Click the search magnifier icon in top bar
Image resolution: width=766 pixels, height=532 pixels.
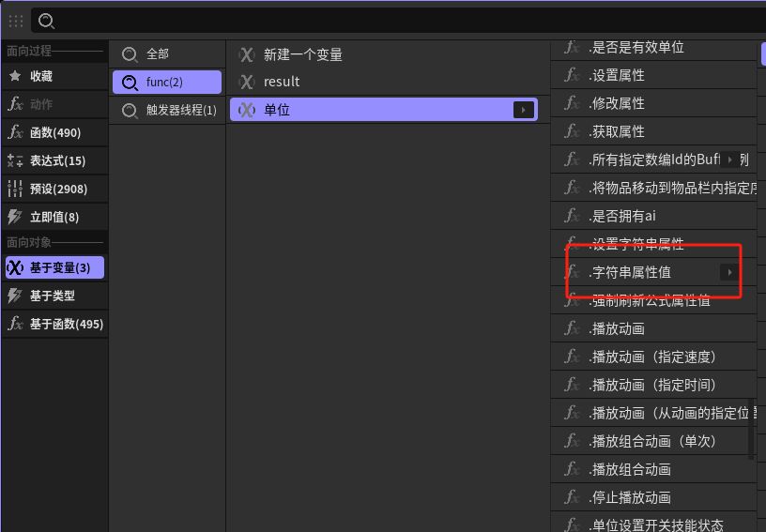[46, 21]
